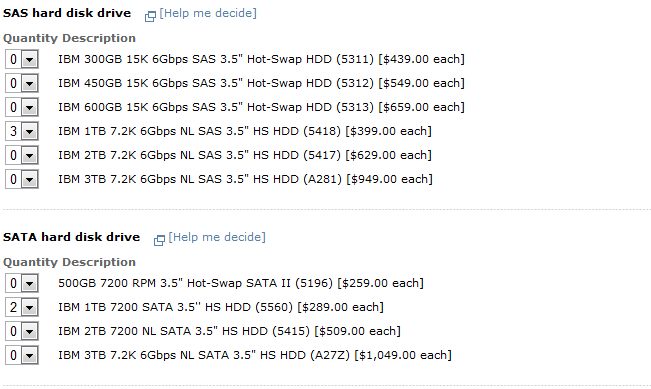Click the SATA hard disk drive heading
The width and height of the screenshot is (651, 389).
[x=71, y=237]
